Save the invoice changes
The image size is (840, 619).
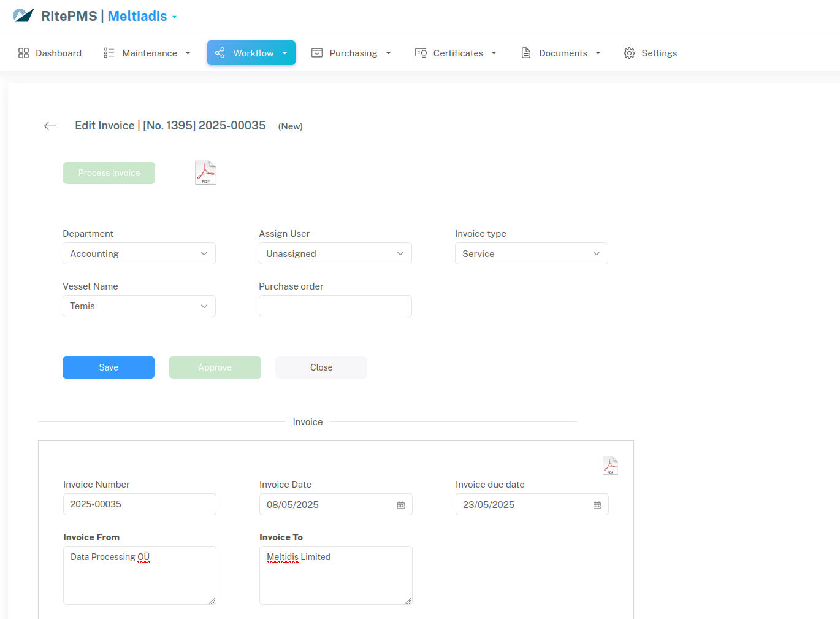coord(108,367)
